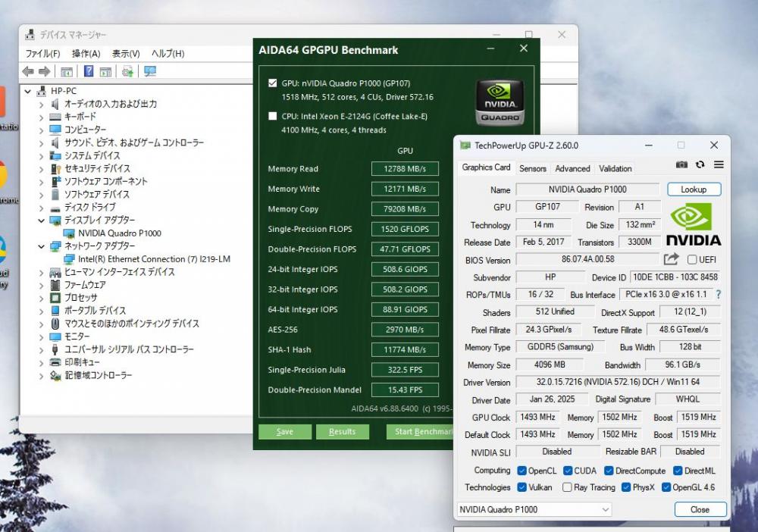This screenshot has height=532, width=758.
Task: Expand the コンピューター node
Action: 41,130
